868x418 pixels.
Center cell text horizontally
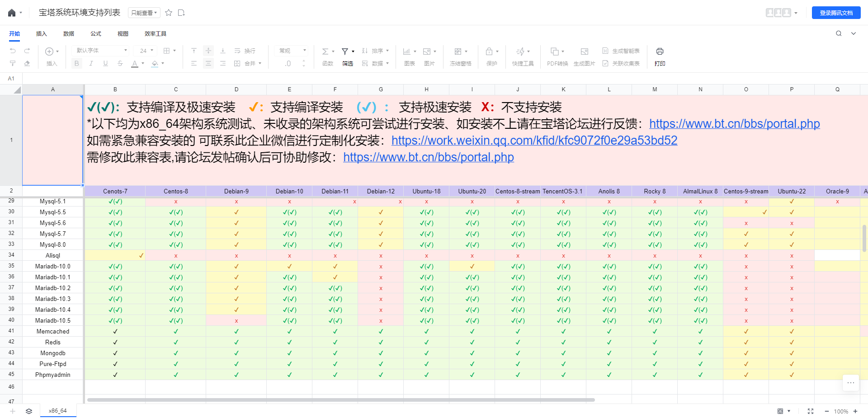208,63
